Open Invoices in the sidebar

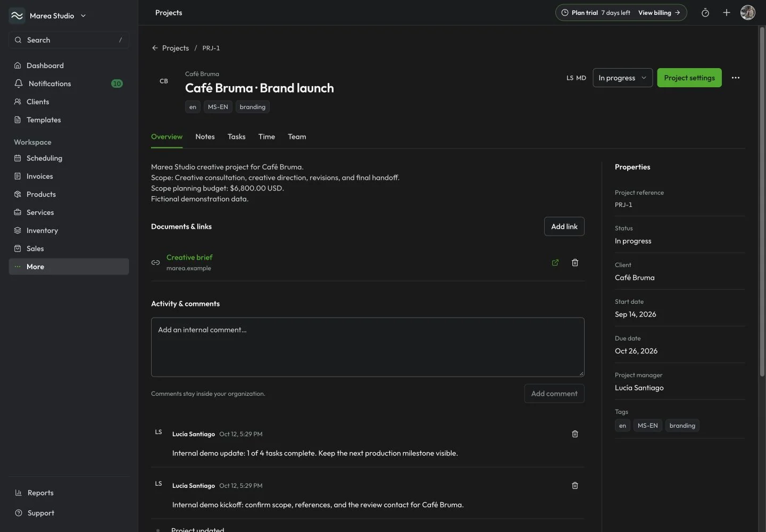tap(69, 176)
